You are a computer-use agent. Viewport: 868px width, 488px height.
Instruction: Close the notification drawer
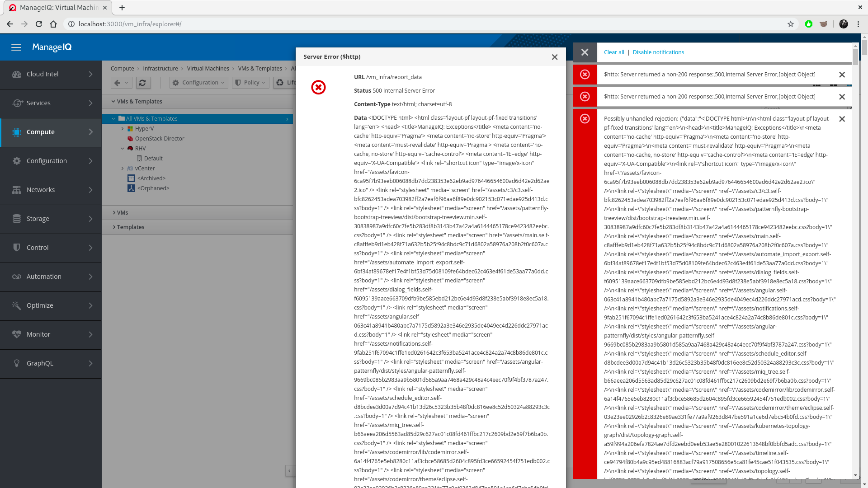585,52
